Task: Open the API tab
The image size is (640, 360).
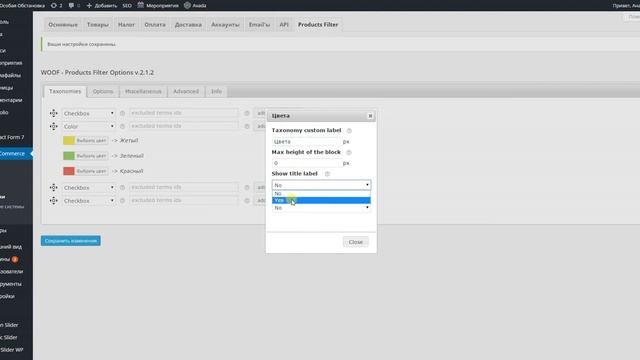Action: [x=284, y=24]
